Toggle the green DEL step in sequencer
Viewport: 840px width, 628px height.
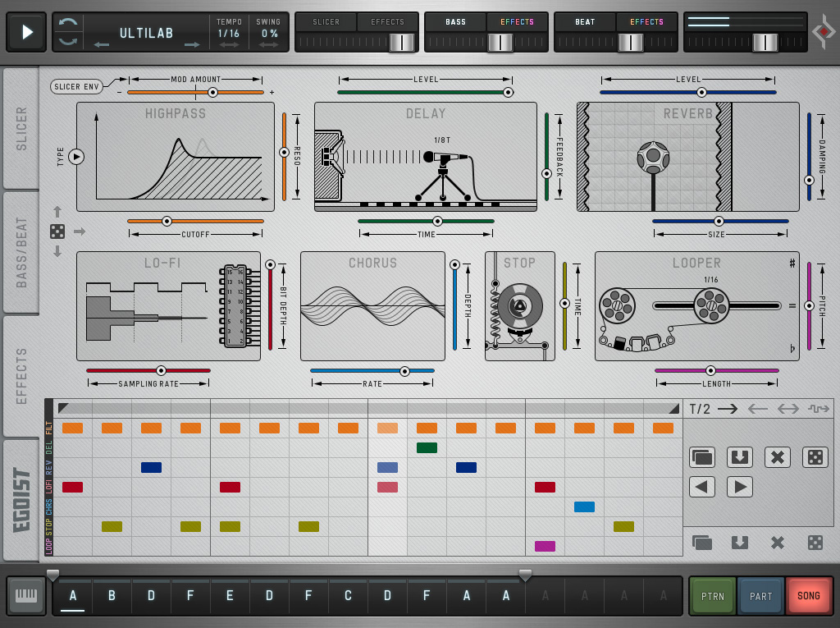pos(427,447)
